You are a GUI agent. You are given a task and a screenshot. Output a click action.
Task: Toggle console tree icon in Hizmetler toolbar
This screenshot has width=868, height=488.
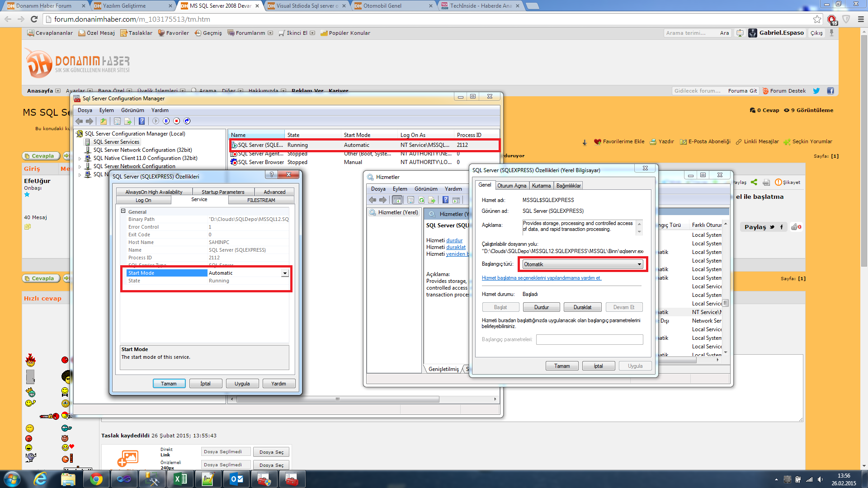point(397,200)
